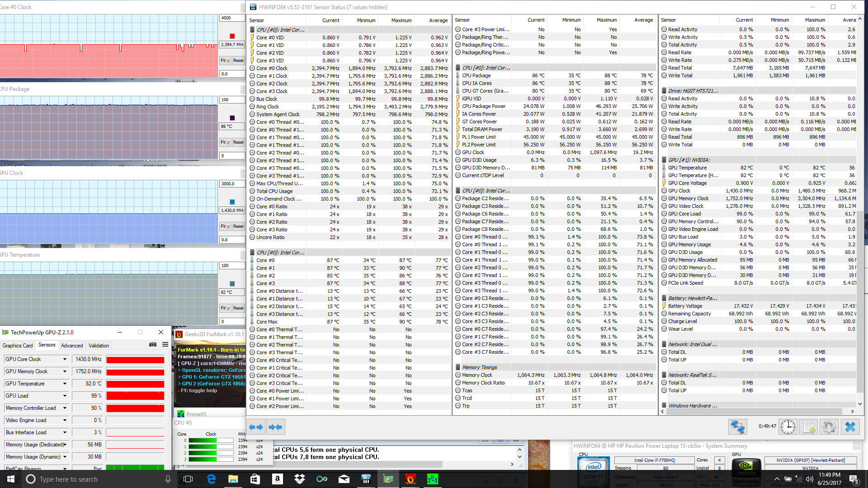Screen dimensions: 868x488
Task: Click the red CPU clock graph color square
Action: tap(232, 36)
